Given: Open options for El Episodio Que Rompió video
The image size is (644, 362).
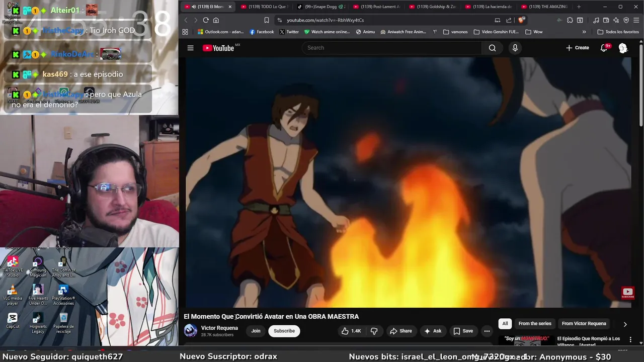Looking at the screenshot, I should [630, 340].
